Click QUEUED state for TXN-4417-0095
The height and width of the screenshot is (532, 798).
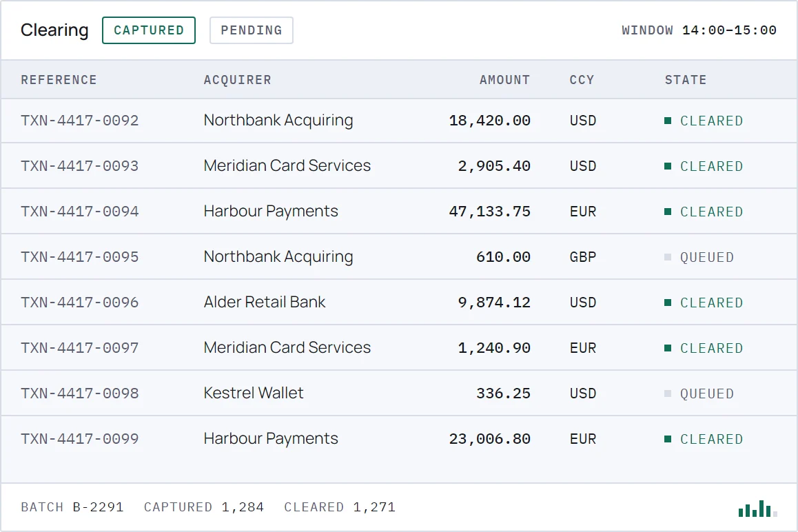[699, 257]
